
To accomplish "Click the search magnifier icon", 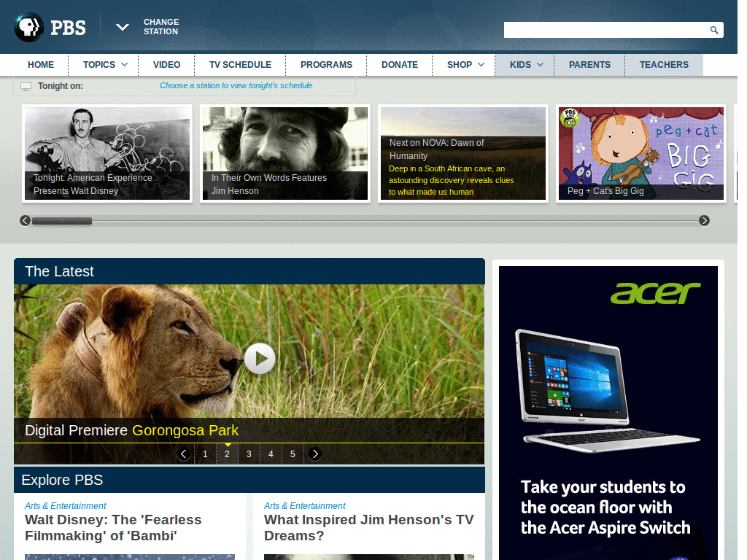I will tap(713, 30).
